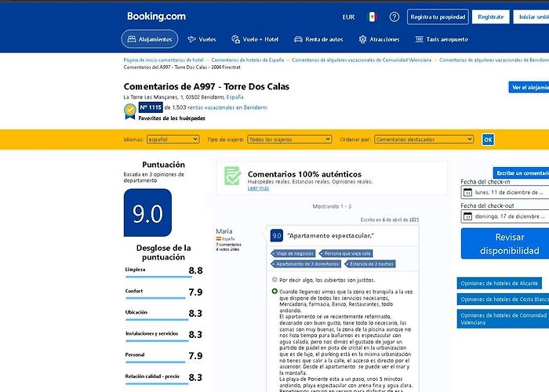The width and height of the screenshot is (549, 392).
Task: Click the bed icon in Alojamientos
Action: (132, 39)
